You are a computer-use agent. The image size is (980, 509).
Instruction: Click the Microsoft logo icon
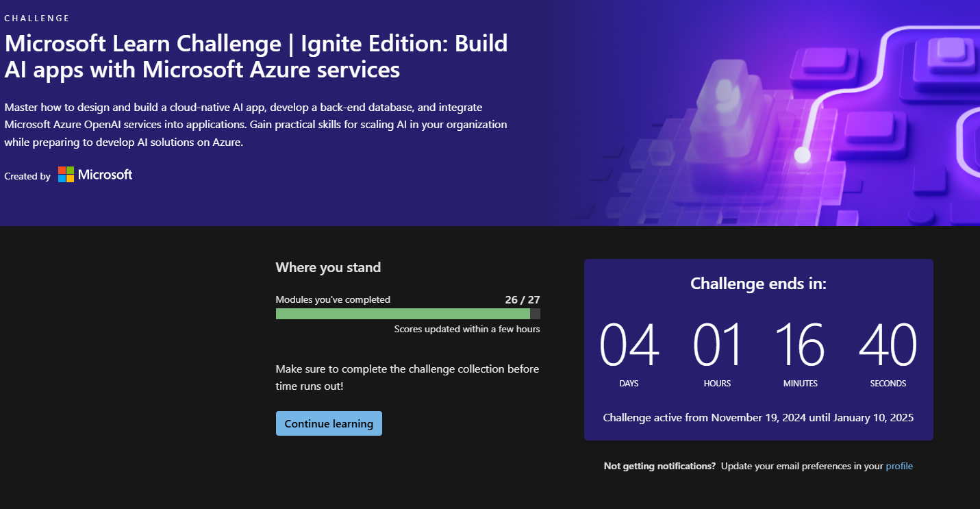(x=66, y=175)
